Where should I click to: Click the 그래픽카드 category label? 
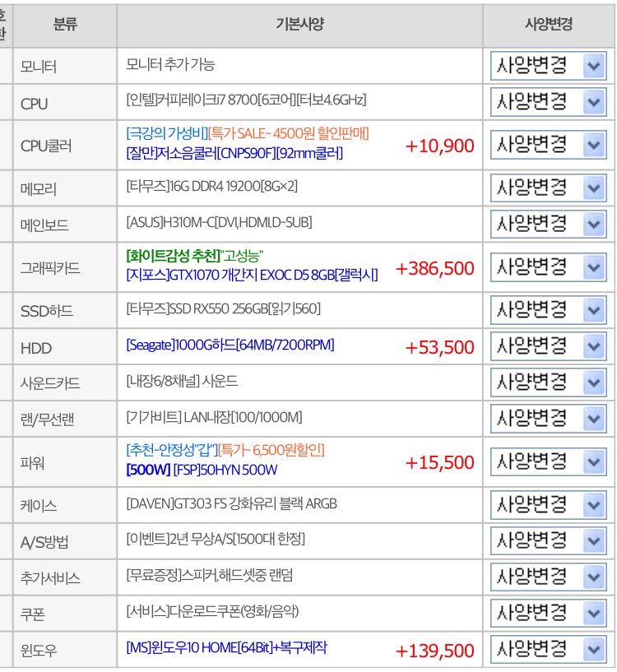(50, 268)
